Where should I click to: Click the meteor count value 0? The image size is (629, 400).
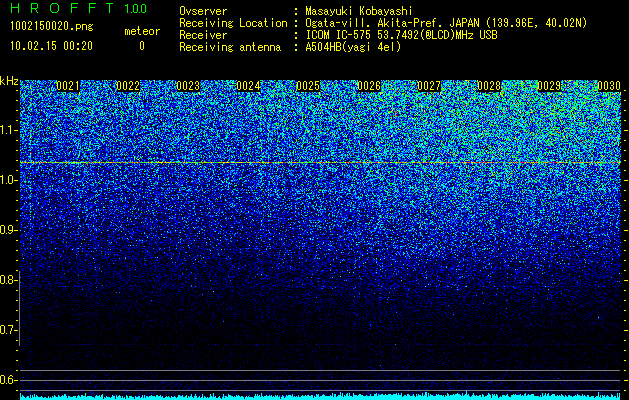[x=142, y=46]
